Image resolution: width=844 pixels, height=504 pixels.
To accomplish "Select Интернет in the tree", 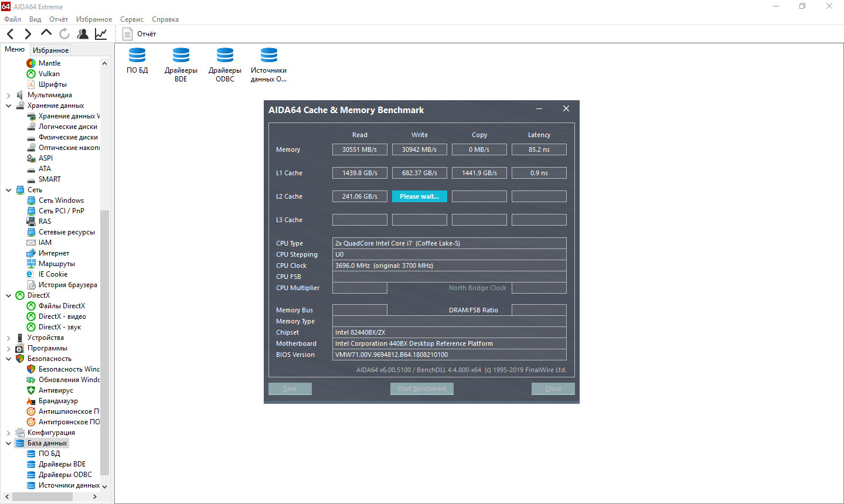I will pos(53,253).
